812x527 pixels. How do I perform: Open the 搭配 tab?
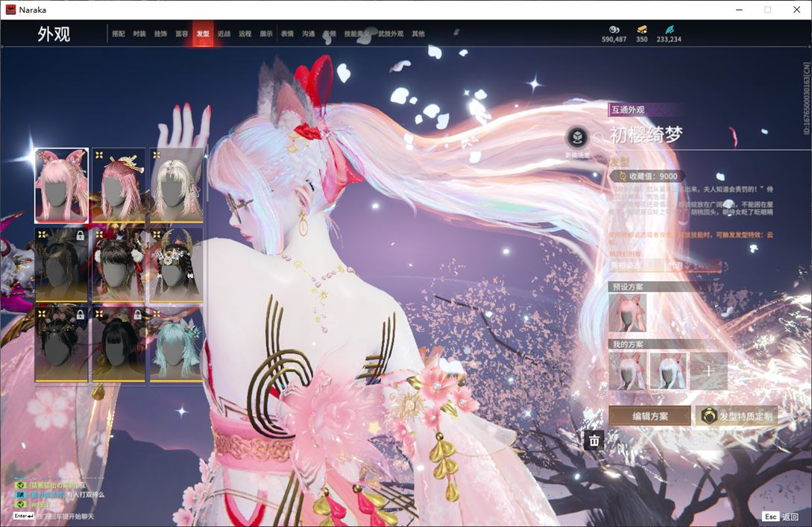pos(119,34)
